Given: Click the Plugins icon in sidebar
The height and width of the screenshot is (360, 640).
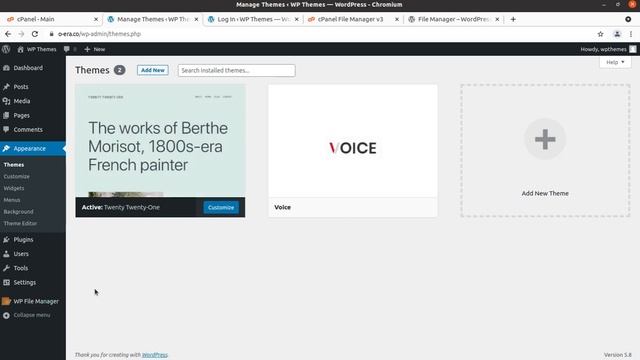Looking at the screenshot, I should point(6,239).
